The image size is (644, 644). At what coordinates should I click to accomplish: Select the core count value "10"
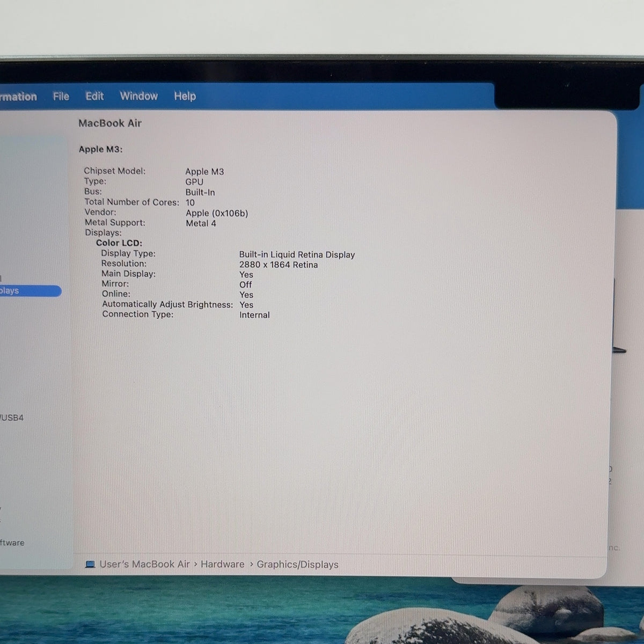[191, 202]
